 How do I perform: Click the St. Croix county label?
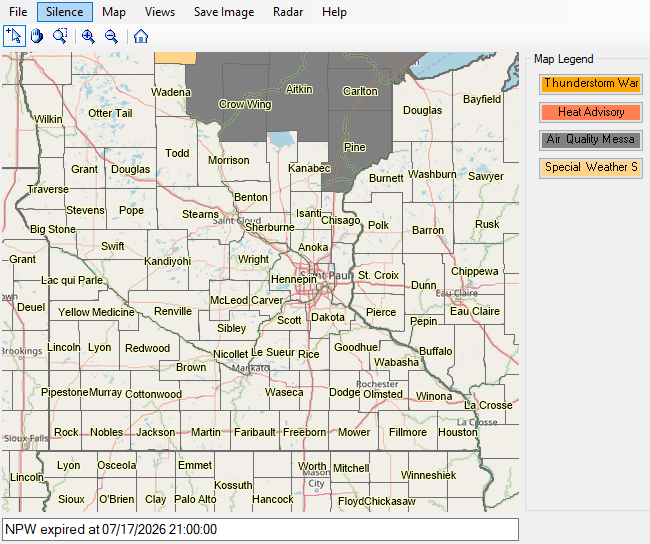click(378, 275)
